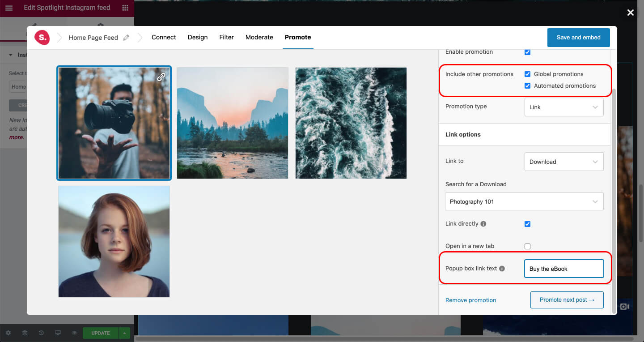Uncheck Global promotions checkbox

(527, 74)
